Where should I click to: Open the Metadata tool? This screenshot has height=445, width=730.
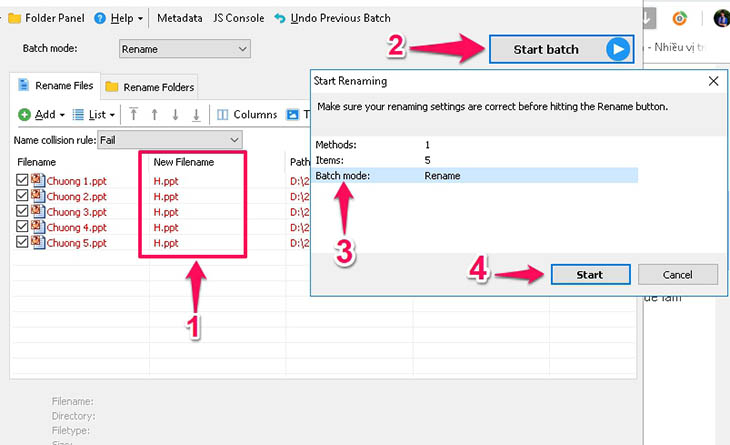[x=180, y=18]
